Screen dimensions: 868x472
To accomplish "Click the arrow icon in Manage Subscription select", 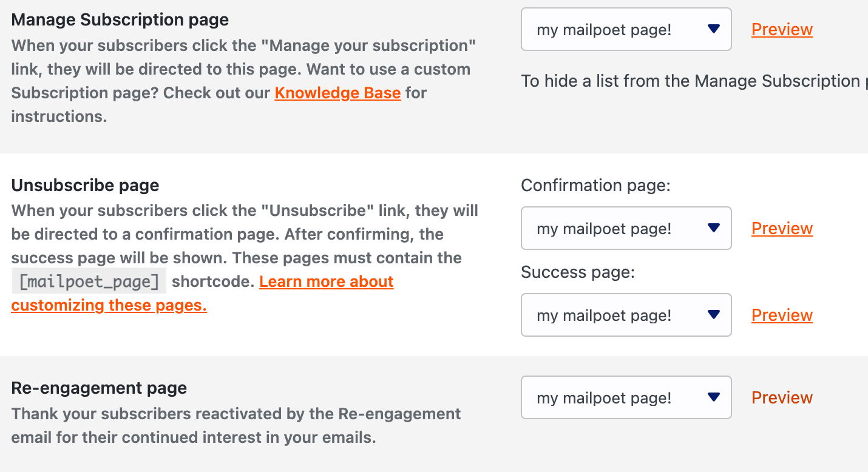I will coord(714,29).
